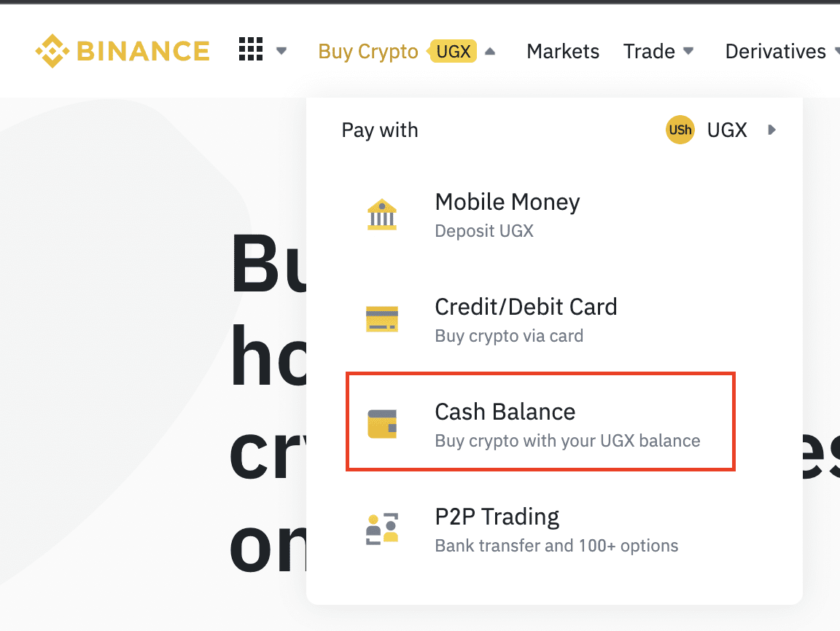840x631 pixels.
Task: Click the Binance logo
Action: click(x=122, y=50)
